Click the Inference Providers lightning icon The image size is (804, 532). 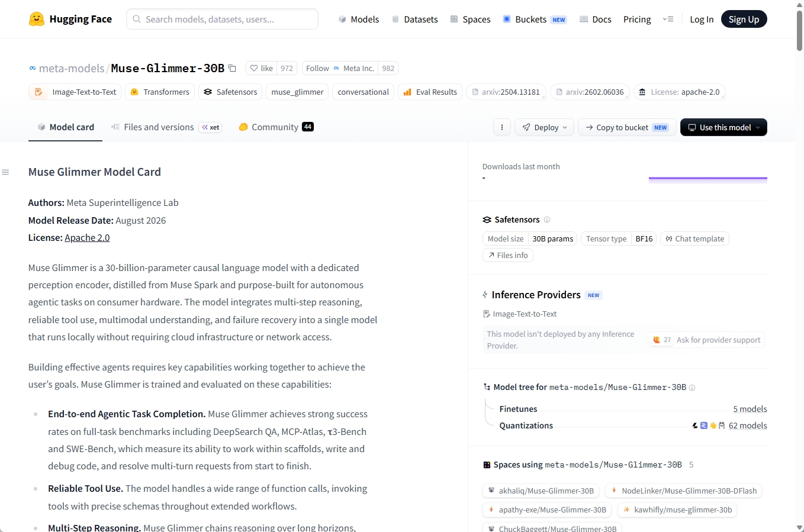pyautogui.click(x=485, y=295)
